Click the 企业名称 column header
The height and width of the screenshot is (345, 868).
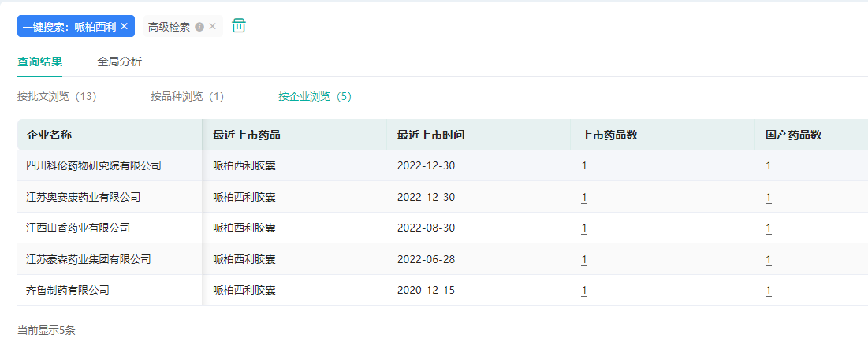(x=49, y=135)
